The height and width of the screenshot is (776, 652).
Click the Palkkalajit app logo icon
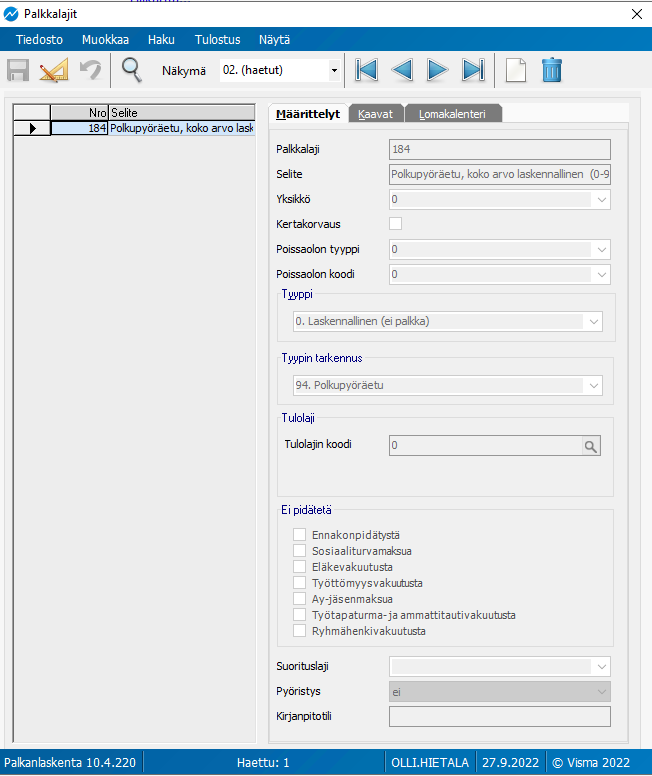point(10,14)
